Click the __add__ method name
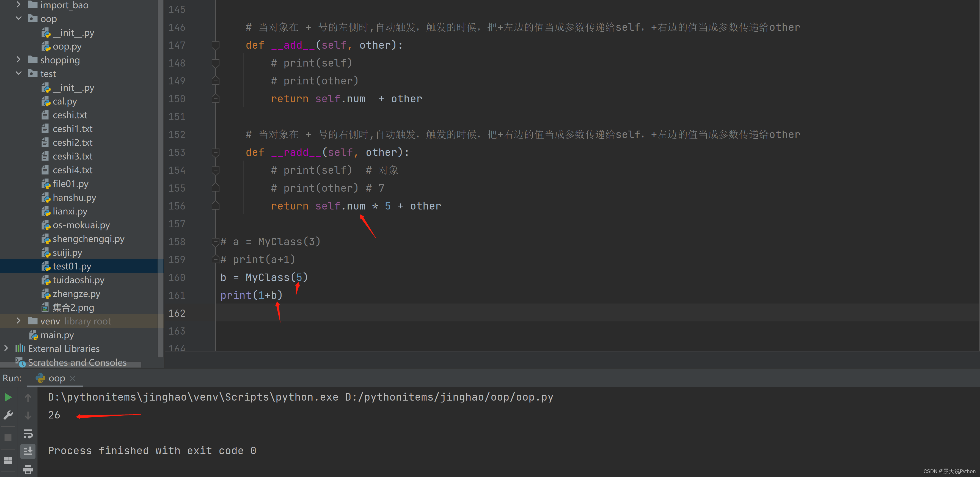This screenshot has width=980, height=477. [x=293, y=45]
